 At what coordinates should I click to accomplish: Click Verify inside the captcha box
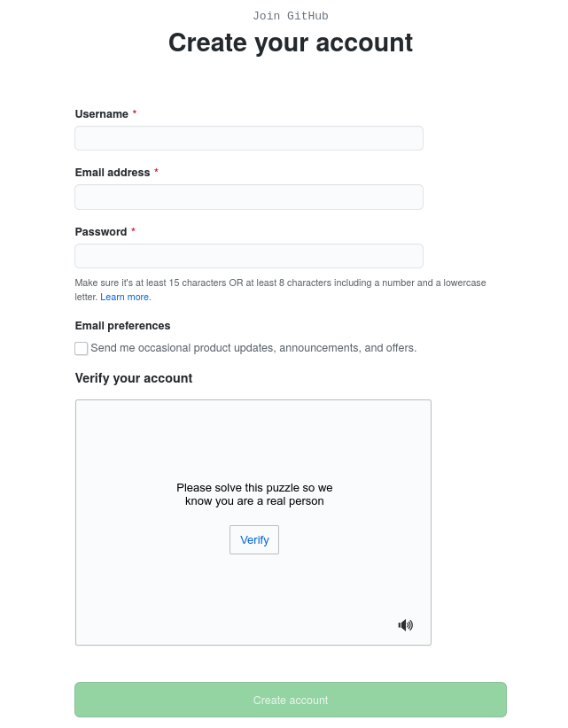[x=253, y=539]
